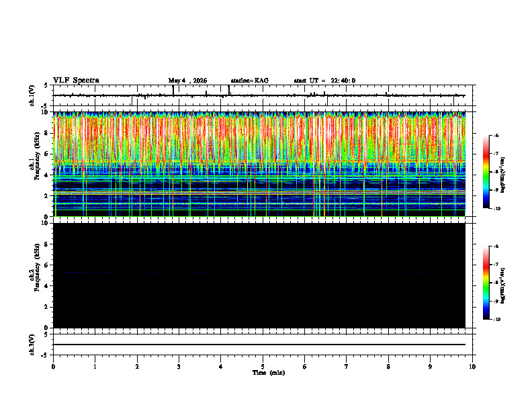Select the 5 minute tick on time axis
The width and height of the screenshot is (532, 411).
point(263,367)
